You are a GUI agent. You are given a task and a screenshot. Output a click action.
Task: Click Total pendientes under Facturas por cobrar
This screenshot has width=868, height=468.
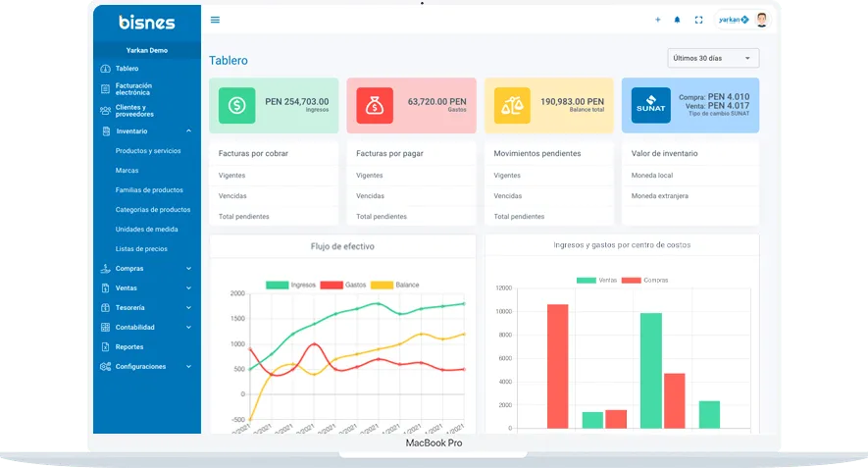point(243,217)
